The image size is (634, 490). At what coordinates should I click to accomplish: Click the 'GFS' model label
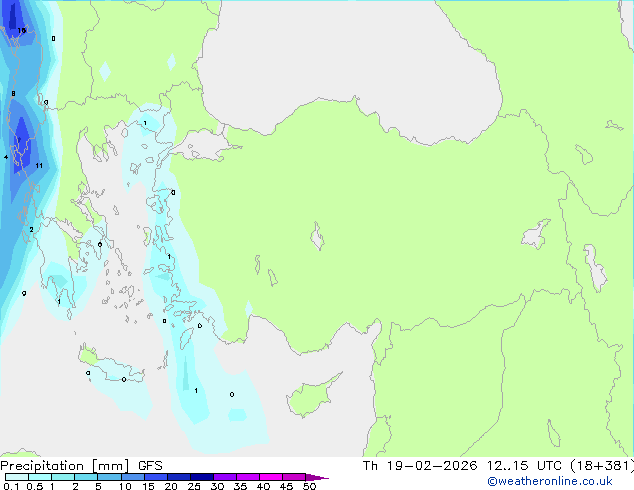pos(150,466)
